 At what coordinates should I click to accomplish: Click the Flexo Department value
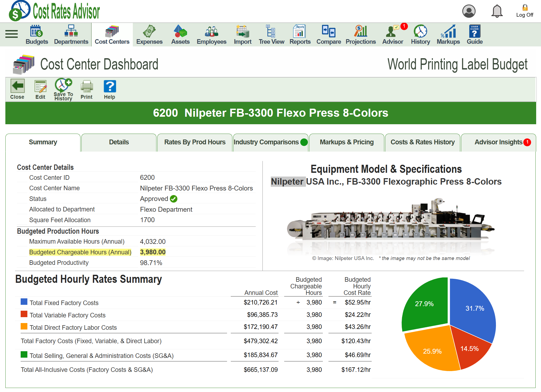(166, 210)
